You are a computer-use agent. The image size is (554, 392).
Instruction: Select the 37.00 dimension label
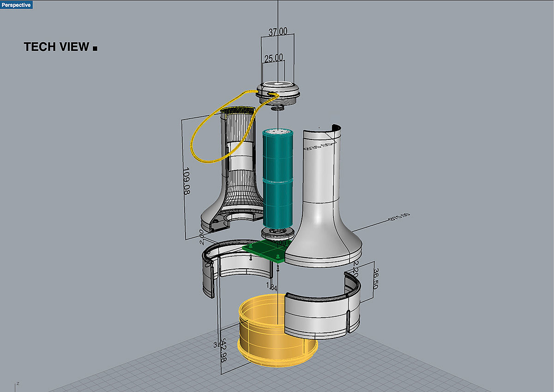pos(277,31)
